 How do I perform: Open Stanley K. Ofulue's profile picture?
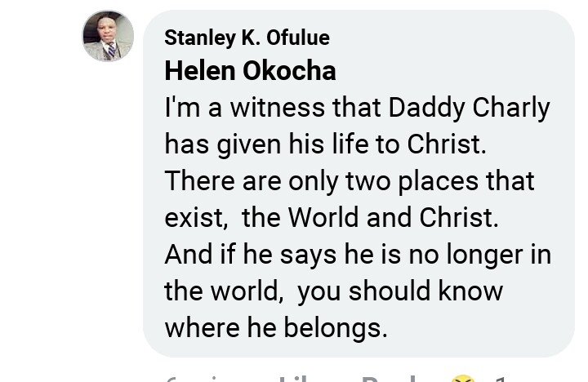[x=108, y=36]
